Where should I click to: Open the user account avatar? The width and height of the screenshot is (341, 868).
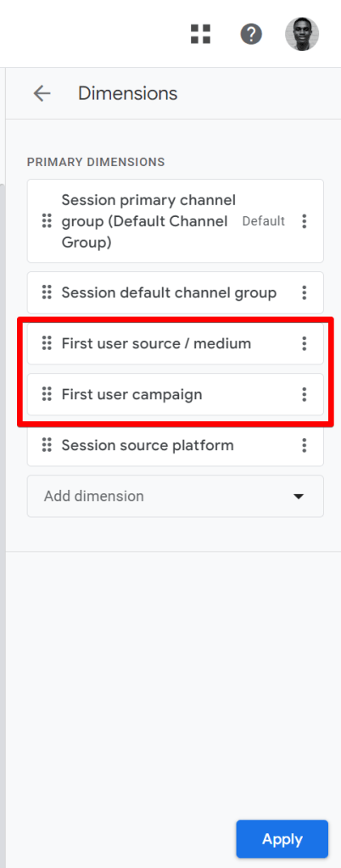click(302, 34)
